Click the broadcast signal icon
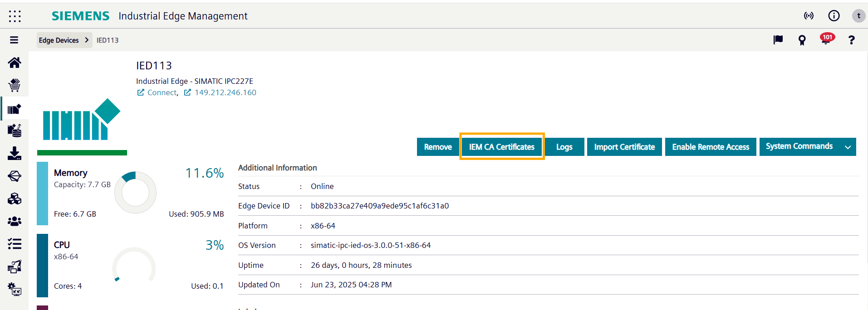This screenshot has height=310, width=868. pyautogui.click(x=809, y=16)
